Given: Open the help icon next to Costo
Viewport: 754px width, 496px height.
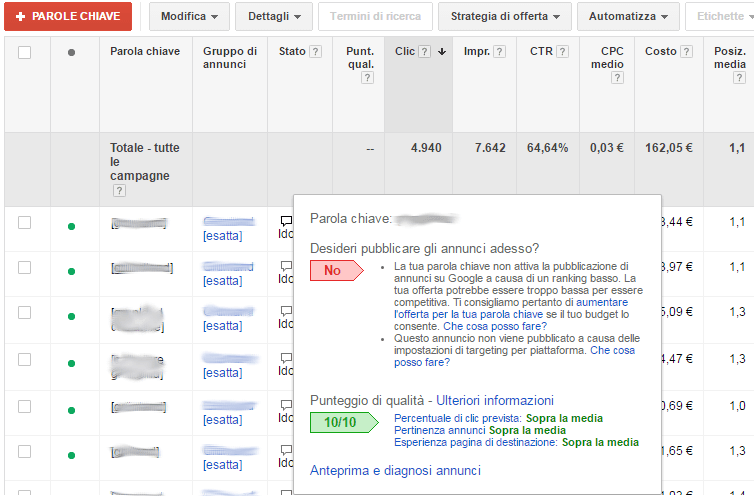Looking at the screenshot, I should 687,51.
